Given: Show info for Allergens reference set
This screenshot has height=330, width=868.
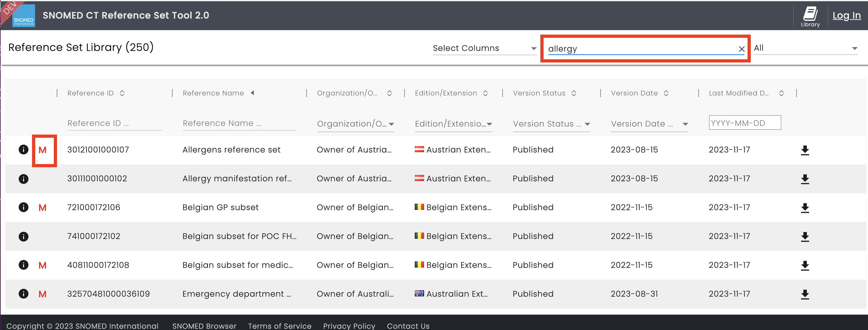Looking at the screenshot, I should 23,150.
